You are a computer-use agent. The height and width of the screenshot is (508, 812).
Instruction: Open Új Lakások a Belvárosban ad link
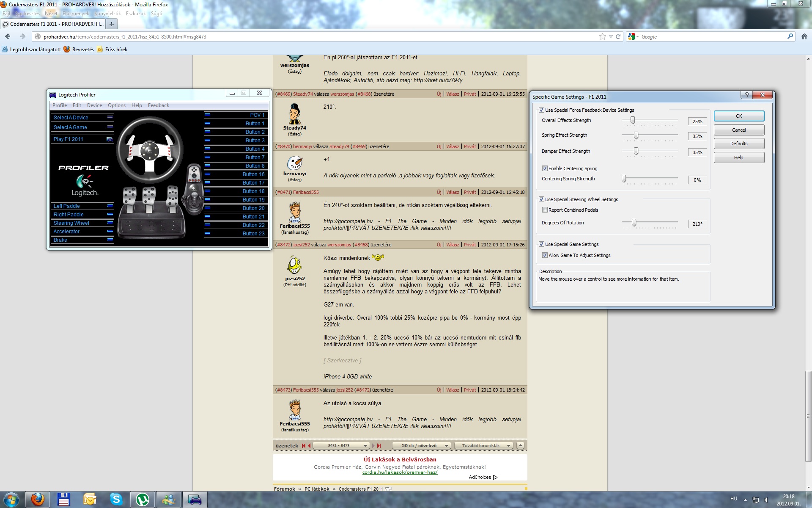tap(400, 460)
